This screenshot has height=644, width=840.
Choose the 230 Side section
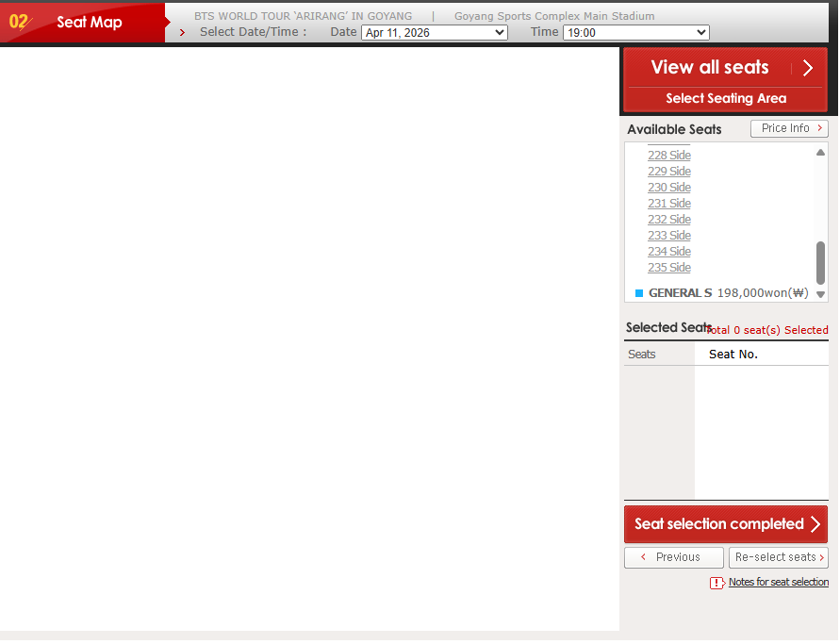click(669, 188)
